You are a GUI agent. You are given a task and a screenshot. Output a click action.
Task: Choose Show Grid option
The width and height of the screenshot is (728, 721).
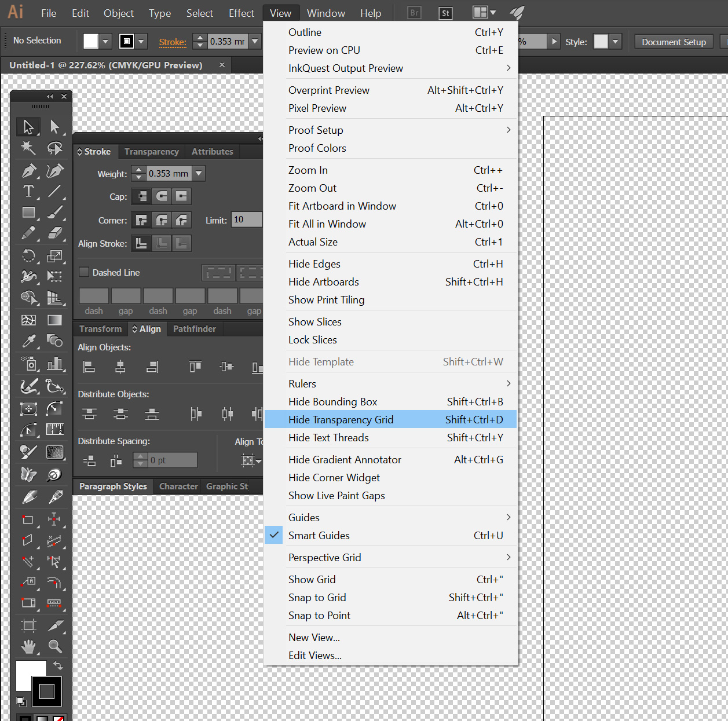[390, 580]
